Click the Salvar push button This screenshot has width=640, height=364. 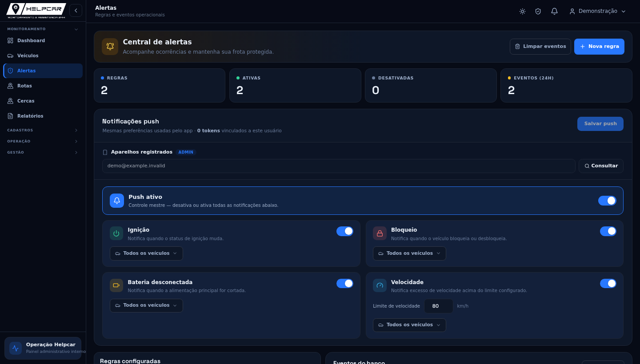point(600,124)
